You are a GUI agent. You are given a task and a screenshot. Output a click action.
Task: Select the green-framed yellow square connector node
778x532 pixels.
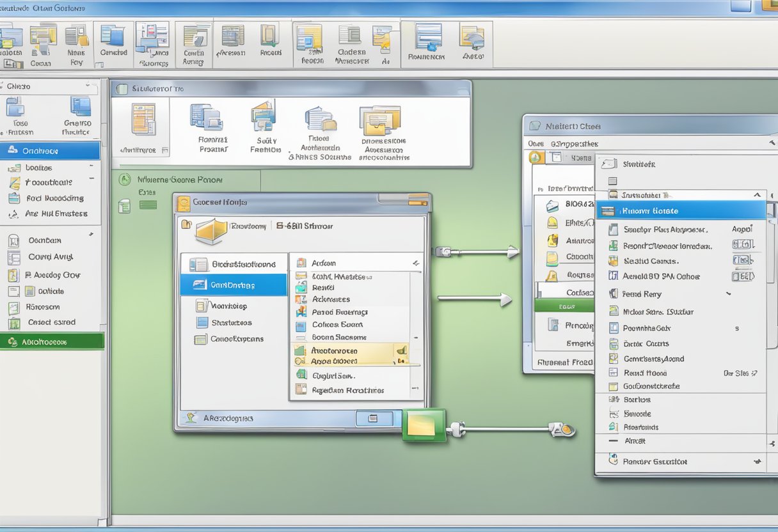point(424,425)
